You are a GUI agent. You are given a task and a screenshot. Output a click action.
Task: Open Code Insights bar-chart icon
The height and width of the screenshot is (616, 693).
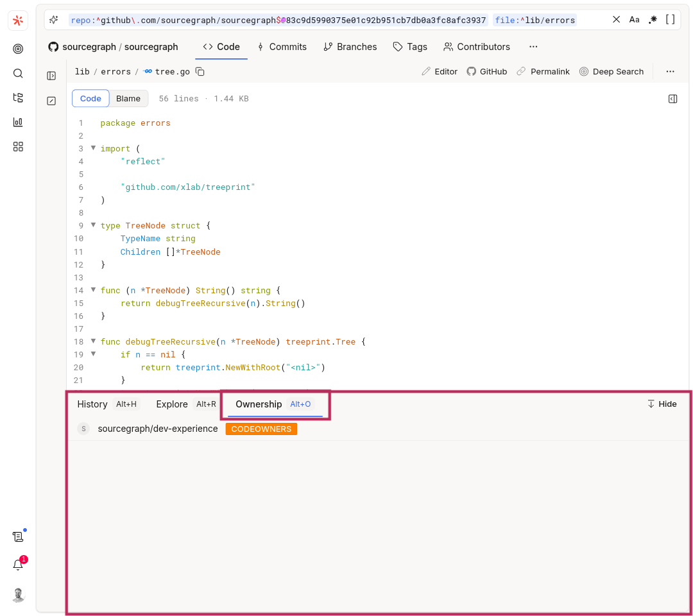[x=17, y=122]
